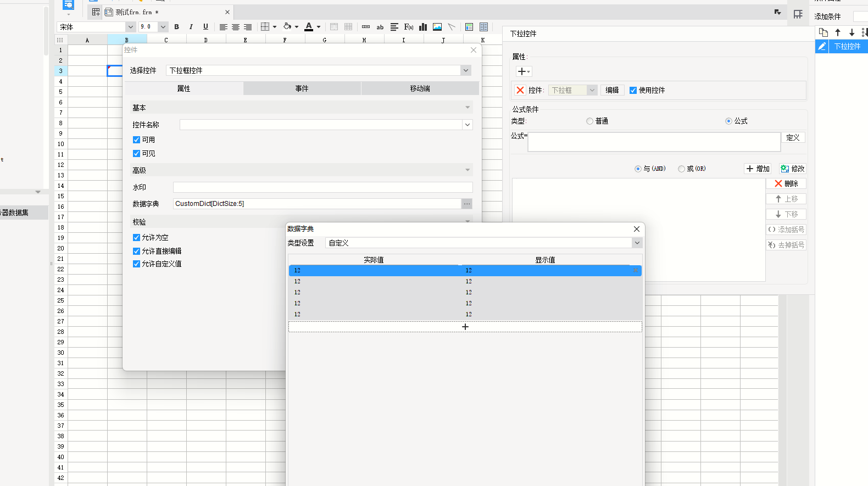This screenshot has height=486, width=868.
Task: Insert a slash line icon
Action: (452, 27)
